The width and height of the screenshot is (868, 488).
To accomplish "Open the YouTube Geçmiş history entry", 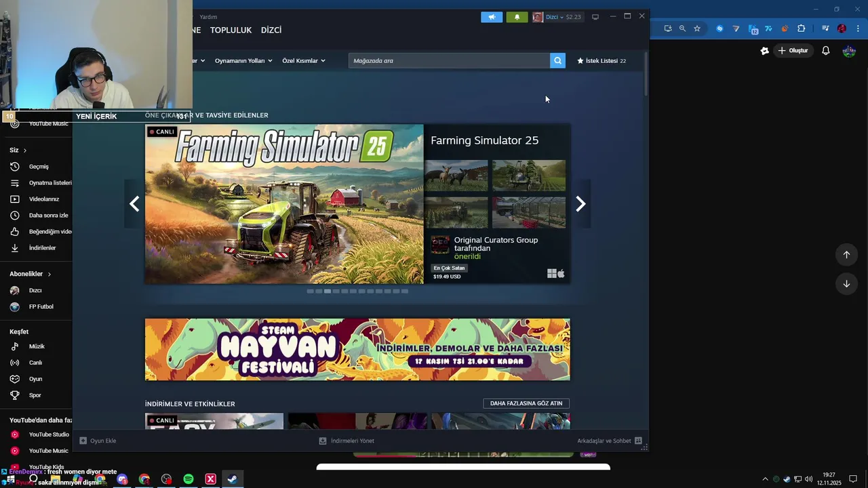I will 37,167.
